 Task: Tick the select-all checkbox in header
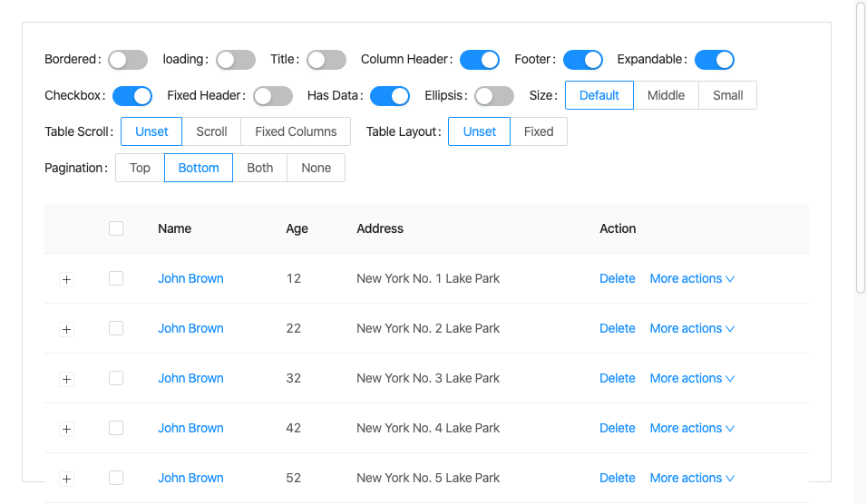pyautogui.click(x=116, y=228)
